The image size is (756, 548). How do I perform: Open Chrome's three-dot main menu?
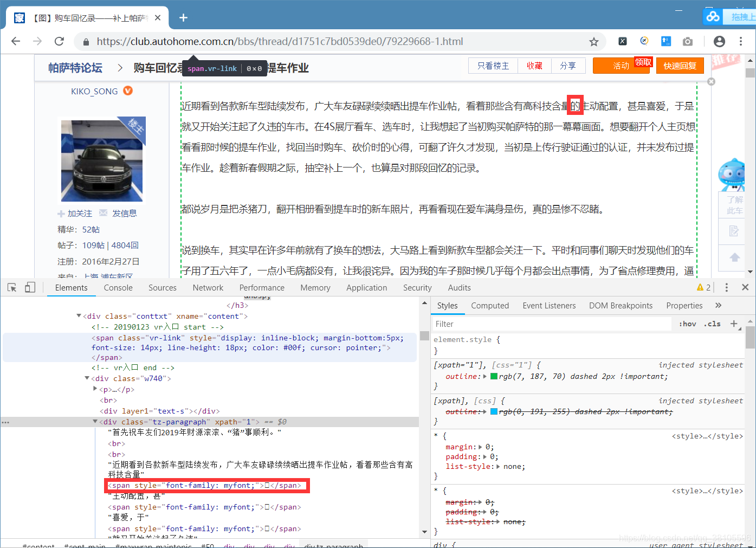point(741,41)
